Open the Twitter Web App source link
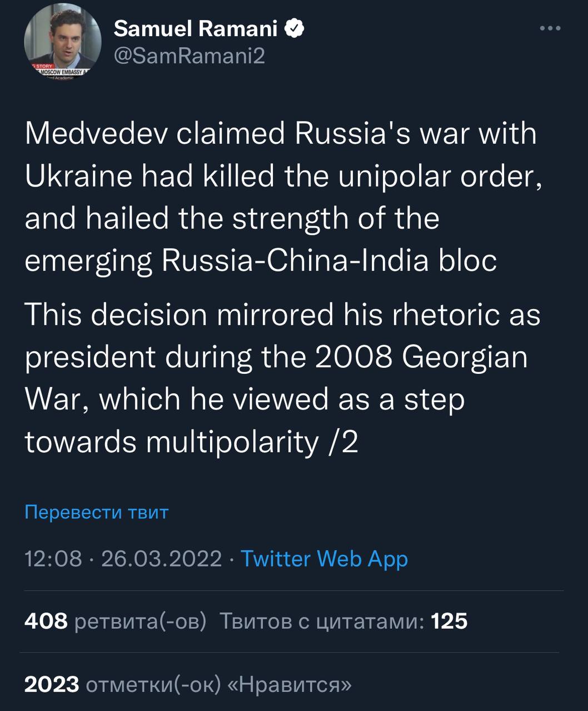 [x=324, y=558]
